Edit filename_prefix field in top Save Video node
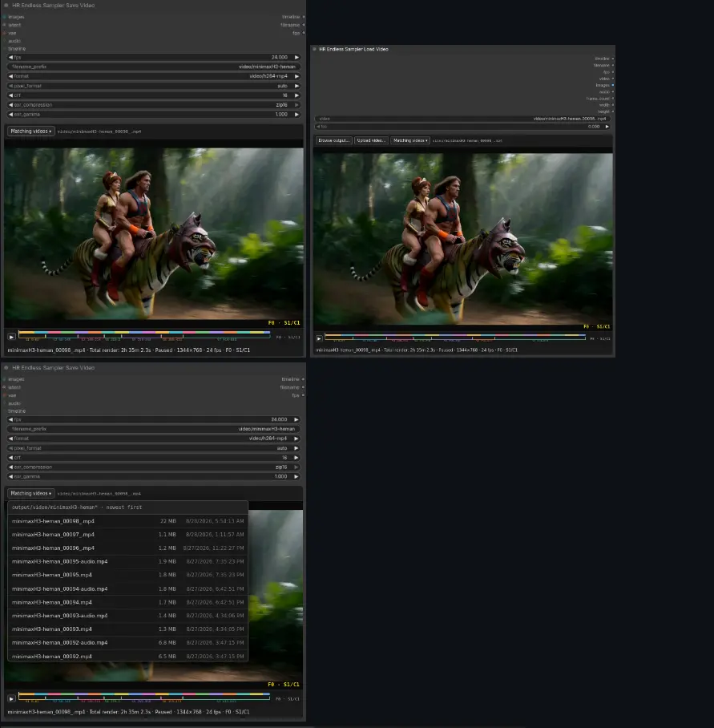Image resolution: width=714 pixels, height=728 pixels. click(x=154, y=67)
